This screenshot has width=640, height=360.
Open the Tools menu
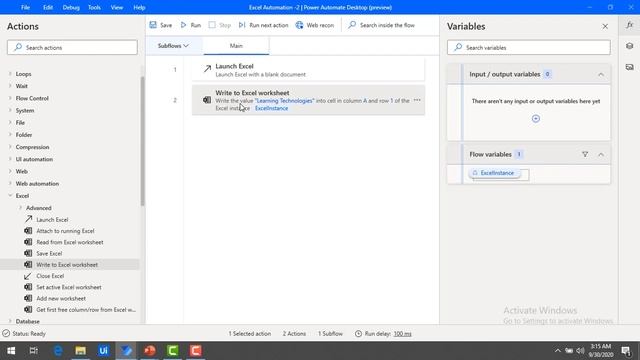(x=94, y=7)
